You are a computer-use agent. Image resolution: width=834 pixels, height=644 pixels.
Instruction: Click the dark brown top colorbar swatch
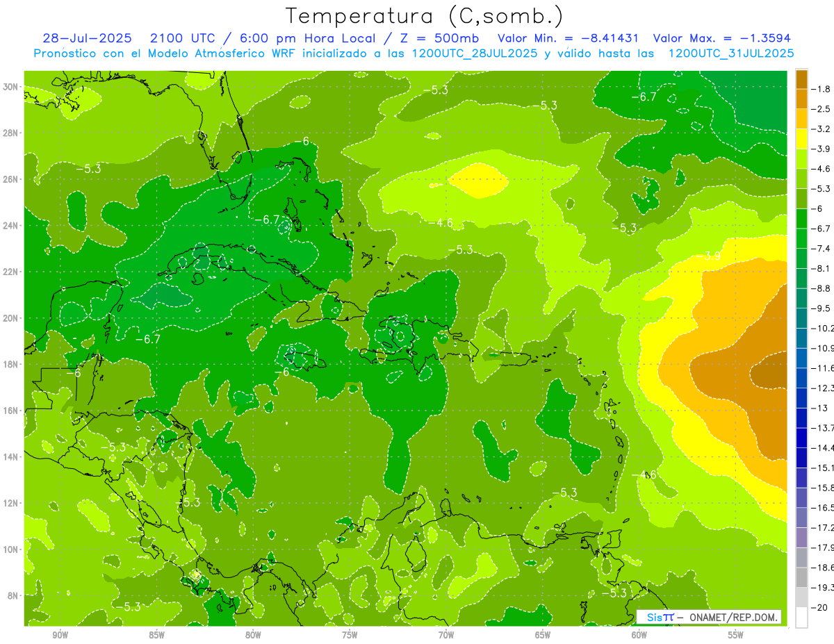(801, 79)
